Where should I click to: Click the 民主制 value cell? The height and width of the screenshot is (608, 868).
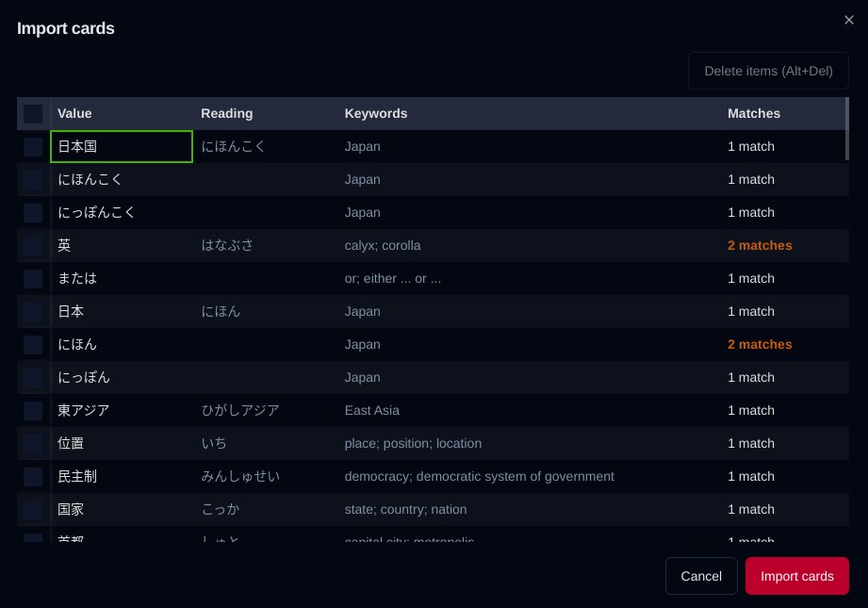(x=122, y=476)
